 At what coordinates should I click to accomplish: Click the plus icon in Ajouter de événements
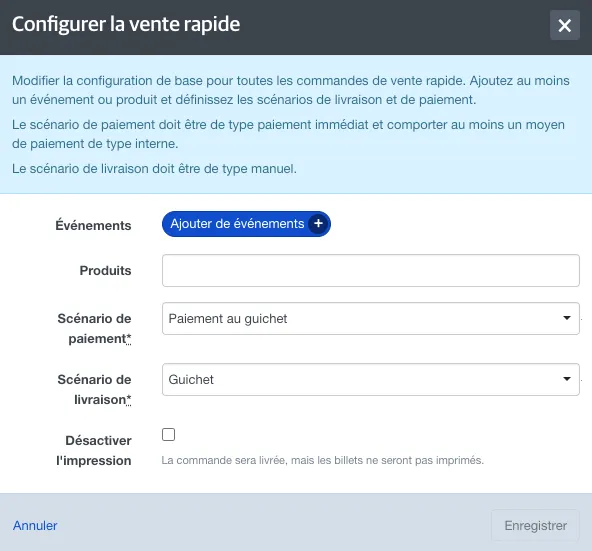[x=318, y=224]
